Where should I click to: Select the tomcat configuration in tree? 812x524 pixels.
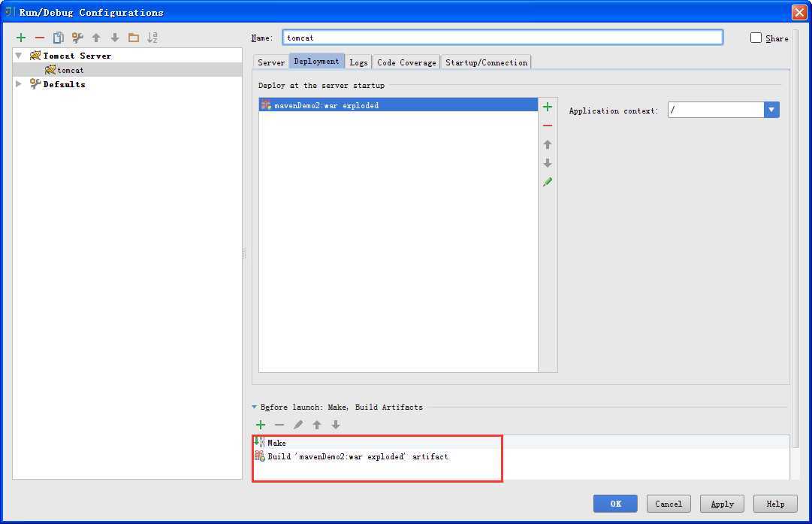(128, 69)
